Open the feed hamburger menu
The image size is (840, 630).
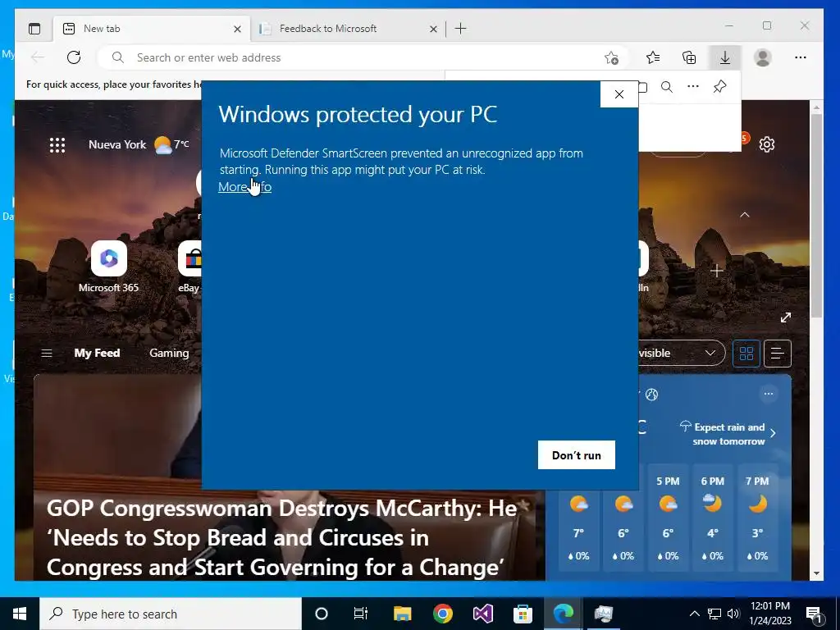coord(47,353)
